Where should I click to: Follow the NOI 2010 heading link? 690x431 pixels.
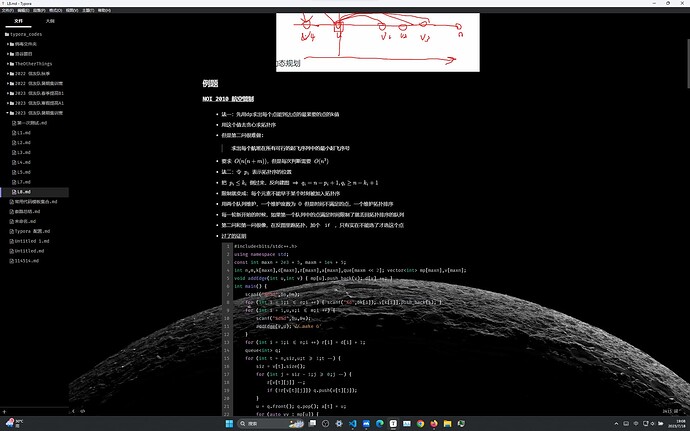point(228,99)
